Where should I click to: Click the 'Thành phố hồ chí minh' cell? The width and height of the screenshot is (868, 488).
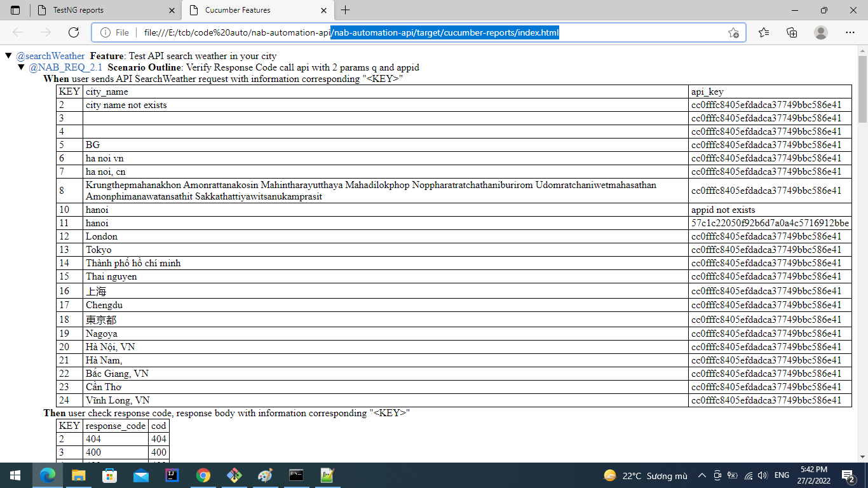click(386, 263)
